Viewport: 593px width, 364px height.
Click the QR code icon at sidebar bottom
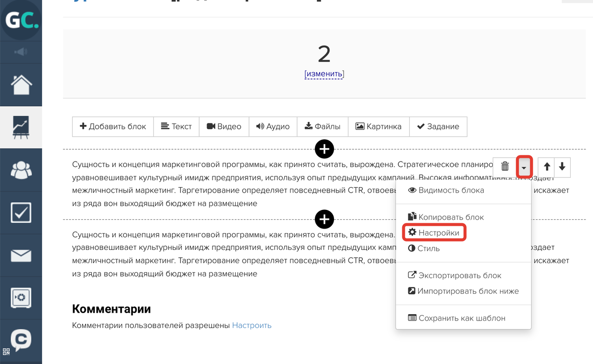pos(6,352)
